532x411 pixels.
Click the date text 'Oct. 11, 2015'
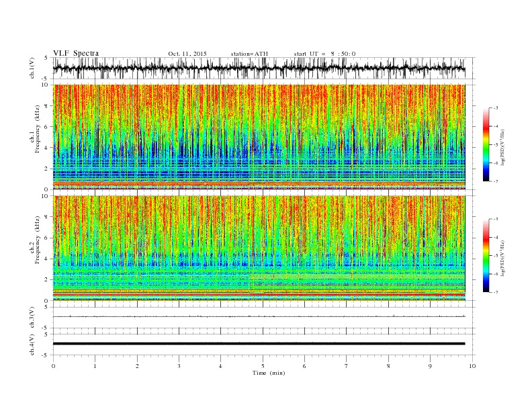click(187, 54)
